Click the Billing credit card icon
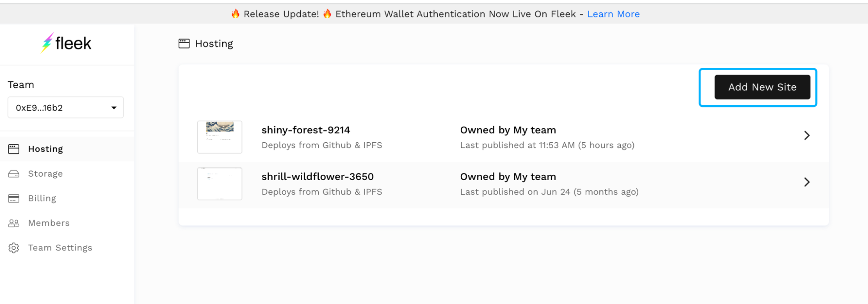The height and width of the screenshot is (304, 868). click(14, 199)
